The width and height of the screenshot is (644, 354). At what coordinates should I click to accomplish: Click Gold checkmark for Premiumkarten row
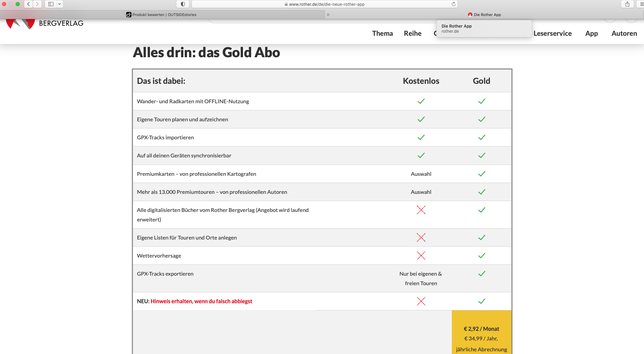click(482, 174)
